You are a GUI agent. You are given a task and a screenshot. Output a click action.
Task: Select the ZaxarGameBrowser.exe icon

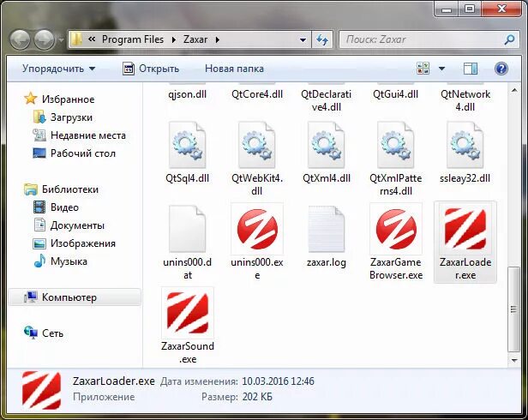click(396, 229)
